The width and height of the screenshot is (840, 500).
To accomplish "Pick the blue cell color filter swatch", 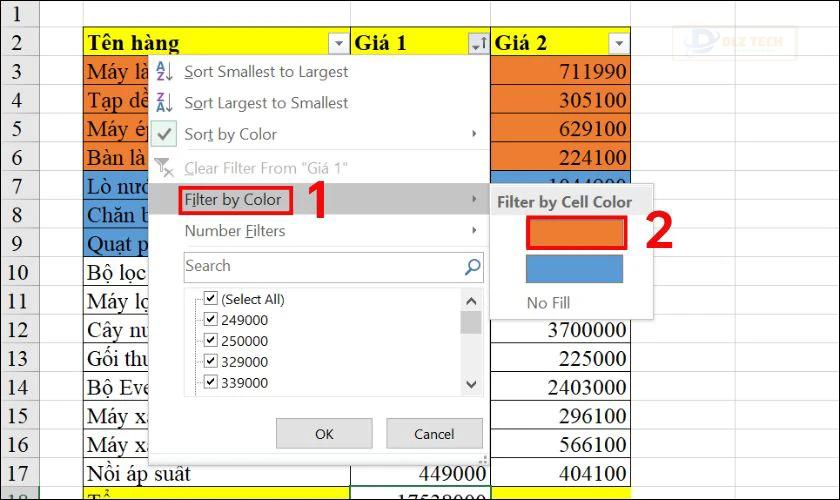I will click(574, 268).
